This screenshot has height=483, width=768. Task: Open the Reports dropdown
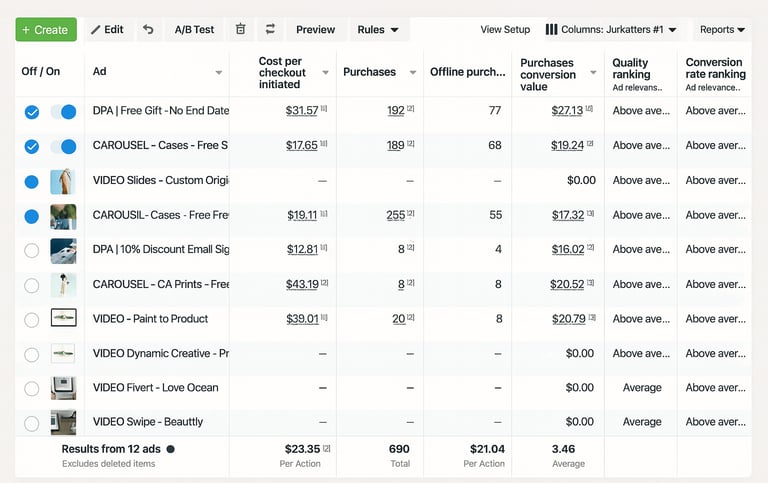(722, 29)
